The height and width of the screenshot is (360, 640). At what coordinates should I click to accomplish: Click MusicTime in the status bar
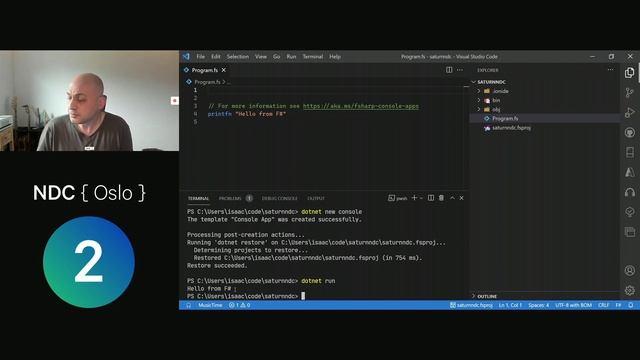tap(210, 305)
